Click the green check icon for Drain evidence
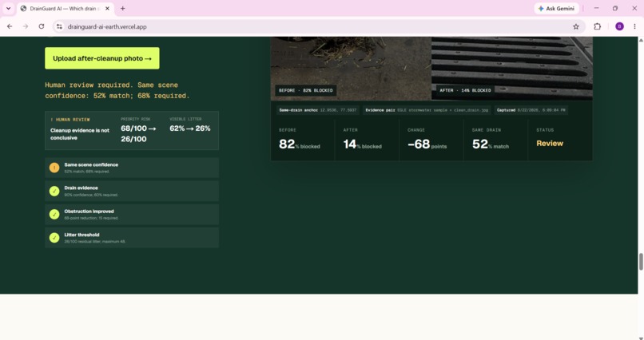The width and height of the screenshot is (644, 340). click(54, 191)
